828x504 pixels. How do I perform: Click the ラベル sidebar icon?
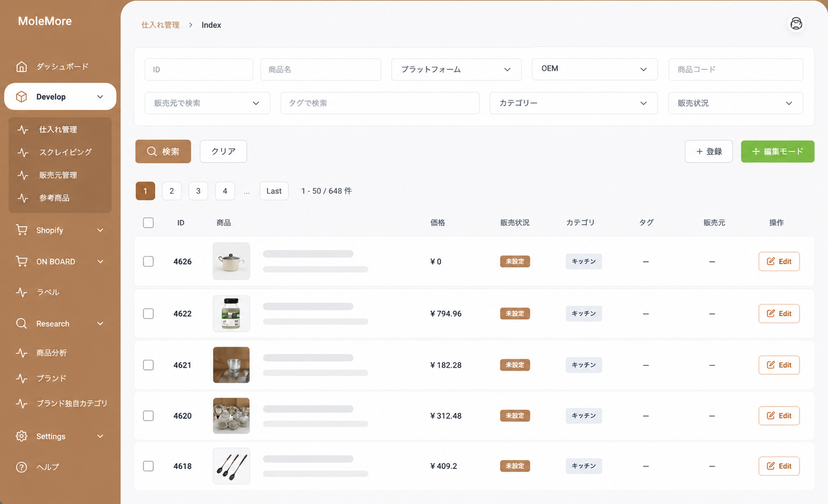pos(22,292)
